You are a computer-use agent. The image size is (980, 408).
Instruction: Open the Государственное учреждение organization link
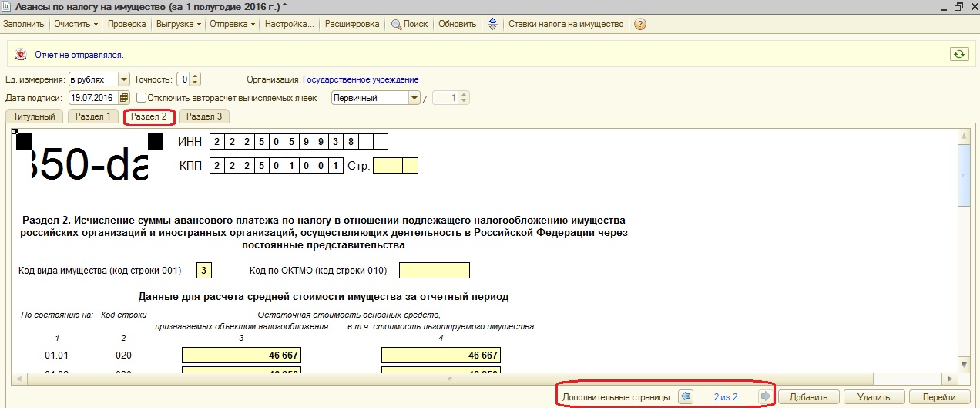[361, 79]
